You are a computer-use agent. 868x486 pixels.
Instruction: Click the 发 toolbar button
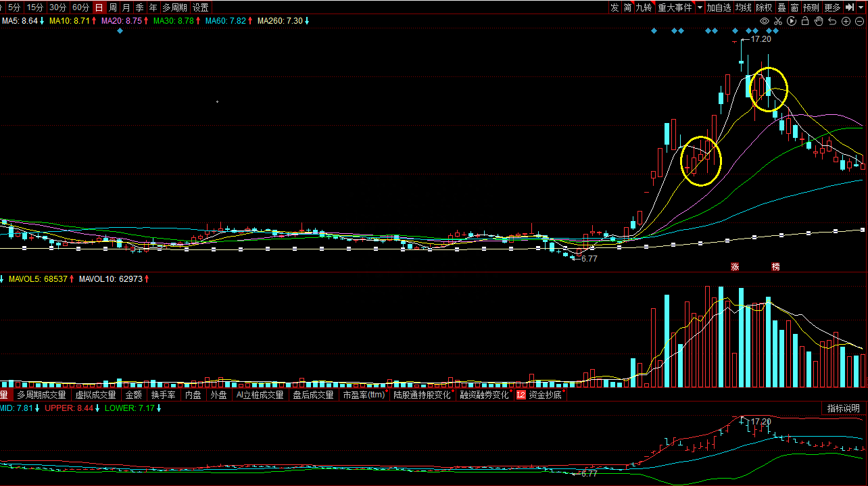click(614, 7)
